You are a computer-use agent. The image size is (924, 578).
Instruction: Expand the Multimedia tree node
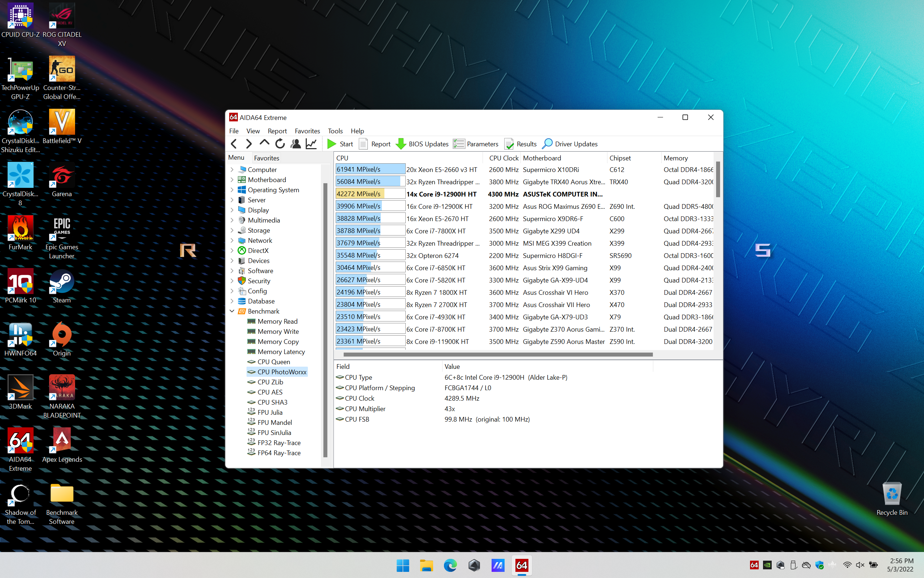[232, 220]
